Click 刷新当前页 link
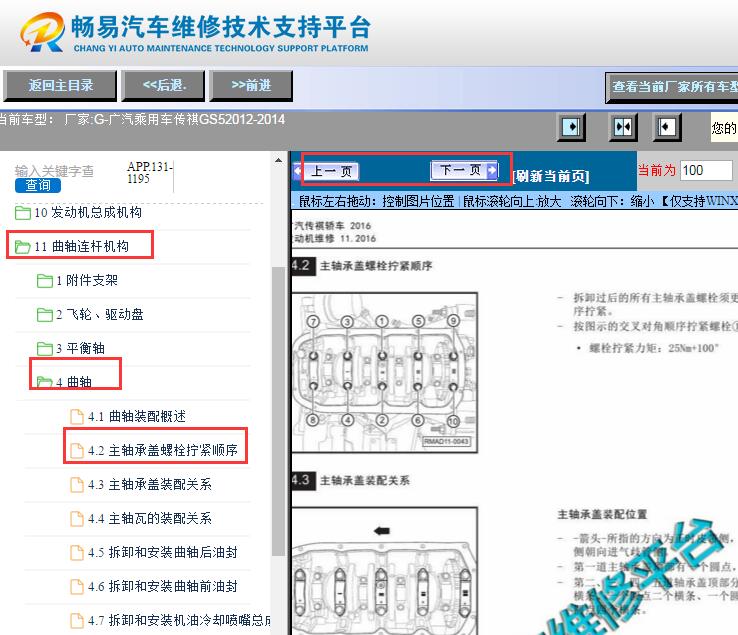The width and height of the screenshot is (738, 635). click(x=551, y=177)
